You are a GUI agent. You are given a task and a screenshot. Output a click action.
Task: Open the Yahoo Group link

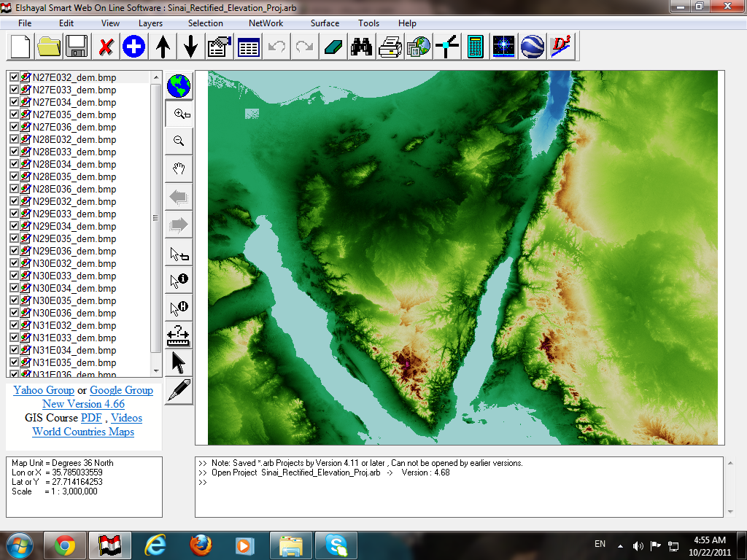pos(44,390)
